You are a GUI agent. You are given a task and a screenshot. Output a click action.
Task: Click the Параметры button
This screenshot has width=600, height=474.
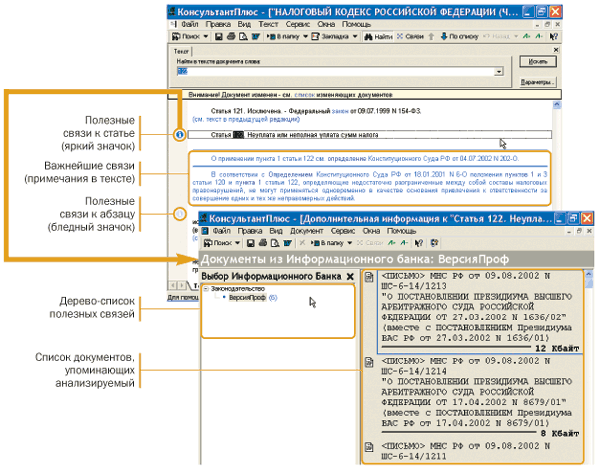pos(538,82)
